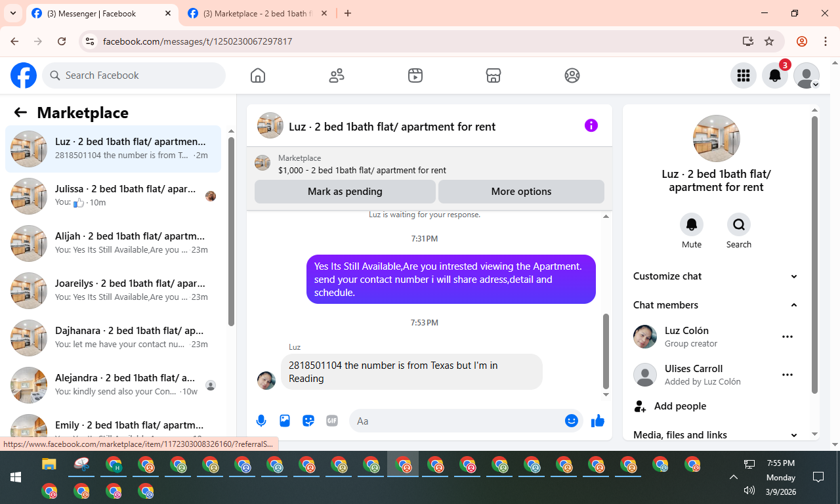Click the Search Facebook field
The width and height of the screenshot is (840, 504).
(x=134, y=75)
